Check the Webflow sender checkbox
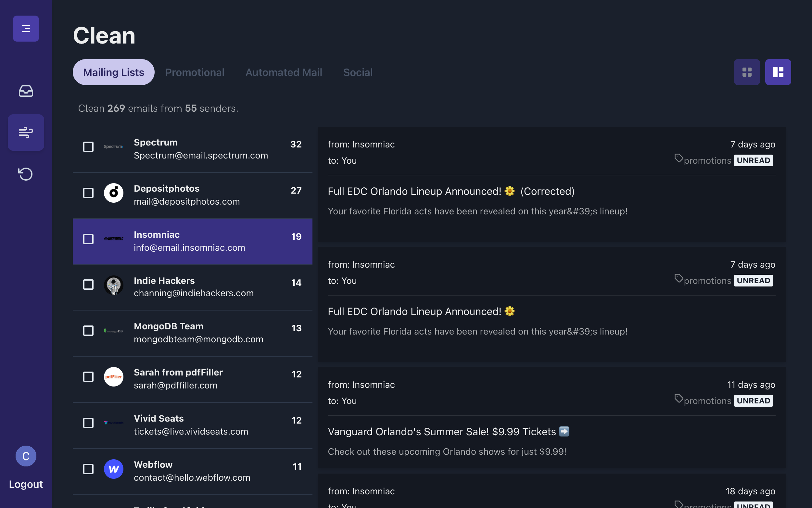The image size is (812, 508). [x=88, y=469]
